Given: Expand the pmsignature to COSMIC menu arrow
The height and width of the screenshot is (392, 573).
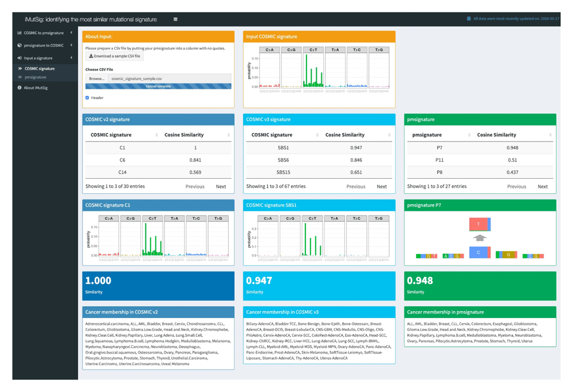Looking at the screenshot, I should (x=71, y=45).
